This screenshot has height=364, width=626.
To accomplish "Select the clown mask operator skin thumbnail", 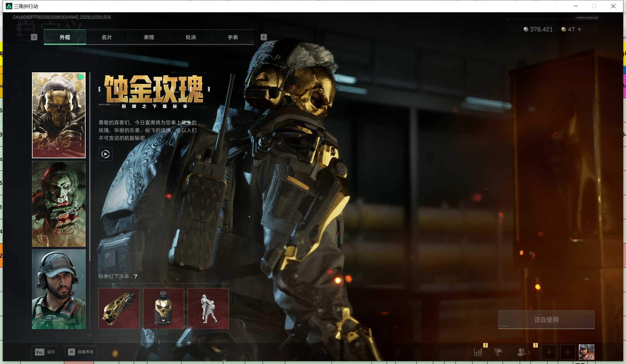I will coord(59,204).
